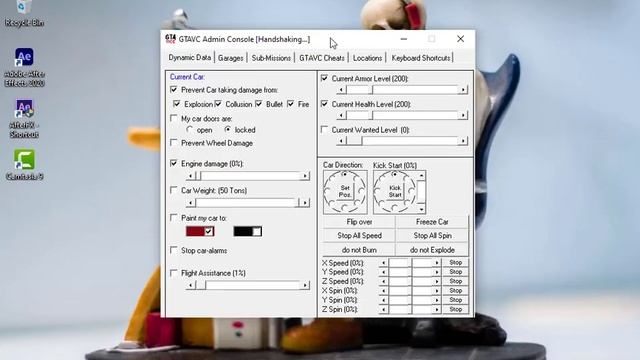Click Wanted Level slider right arrow

point(463,141)
